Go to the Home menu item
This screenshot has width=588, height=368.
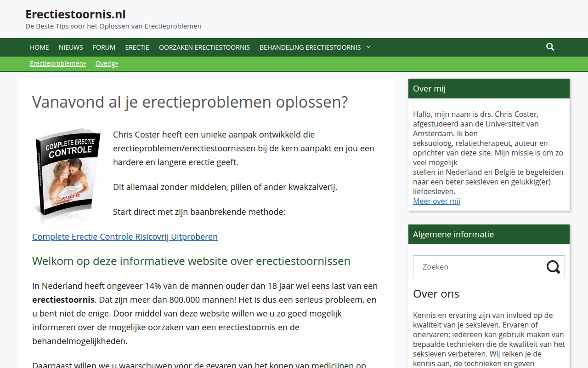(x=40, y=47)
